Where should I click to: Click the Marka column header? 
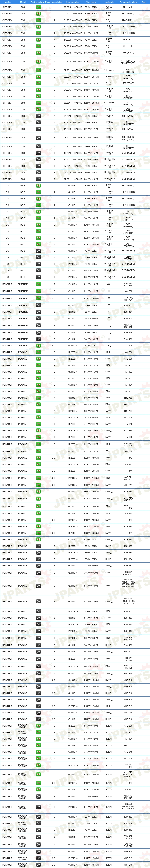7,2
